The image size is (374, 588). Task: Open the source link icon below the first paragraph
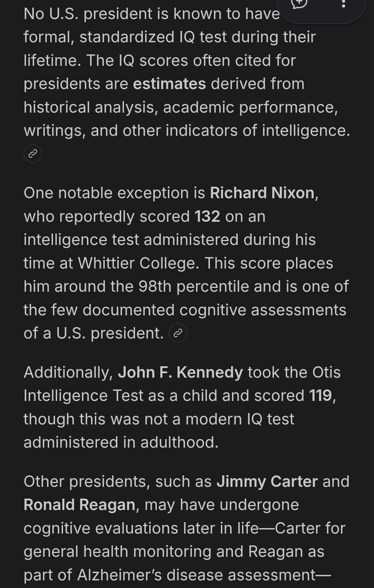(x=33, y=153)
